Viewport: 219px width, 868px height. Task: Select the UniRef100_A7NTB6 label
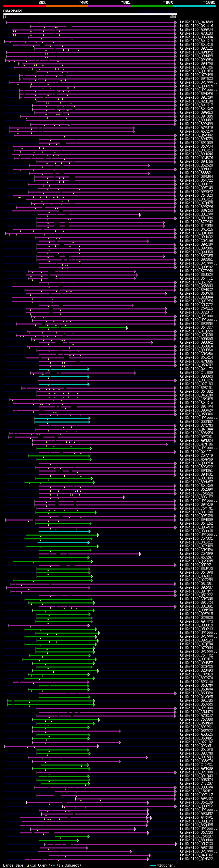196,444
